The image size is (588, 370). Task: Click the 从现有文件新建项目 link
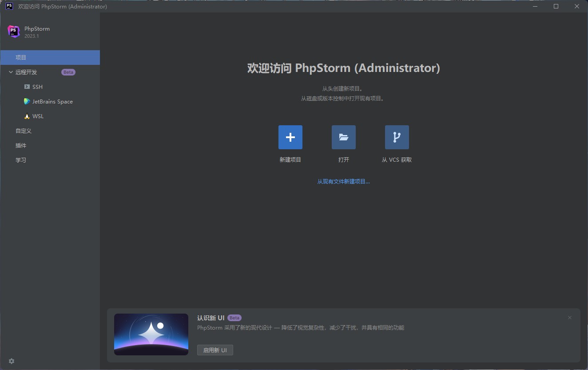click(343, 181)
